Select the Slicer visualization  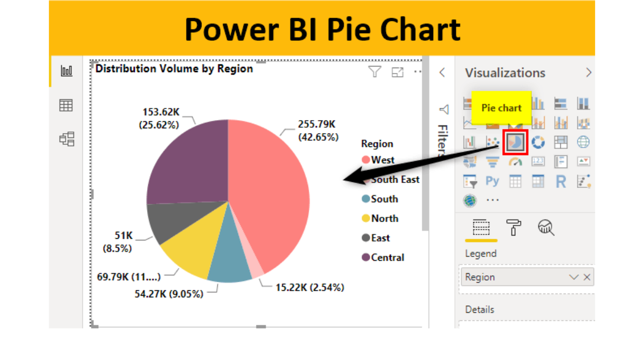click(x=469, y=181)
